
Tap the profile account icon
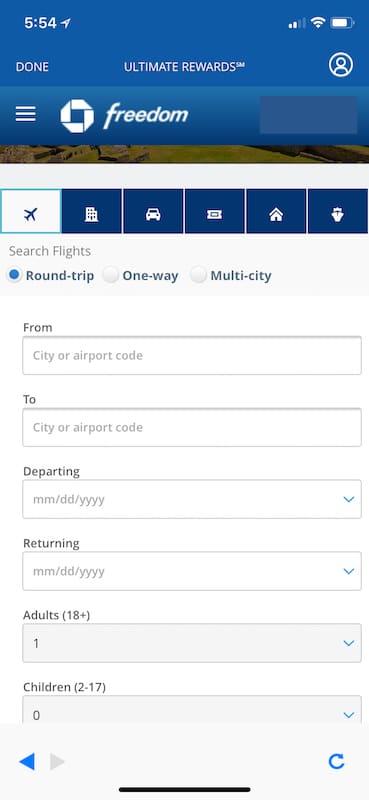coord(340,65)
